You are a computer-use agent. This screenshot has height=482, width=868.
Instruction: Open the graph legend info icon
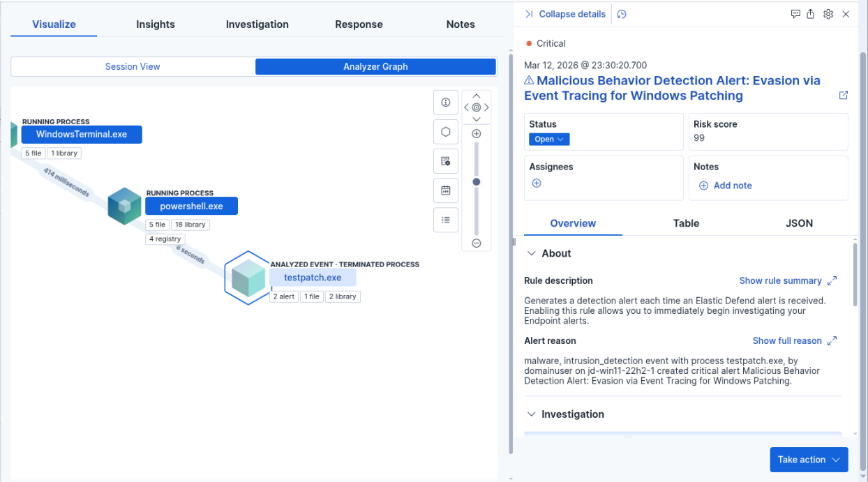pyautogui.click(x=446, y=103)
